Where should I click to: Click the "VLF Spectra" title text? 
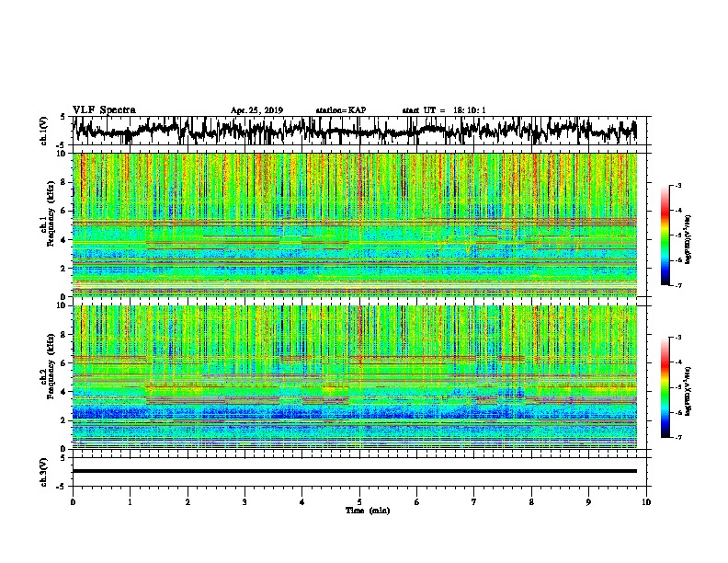pos(104,110)
